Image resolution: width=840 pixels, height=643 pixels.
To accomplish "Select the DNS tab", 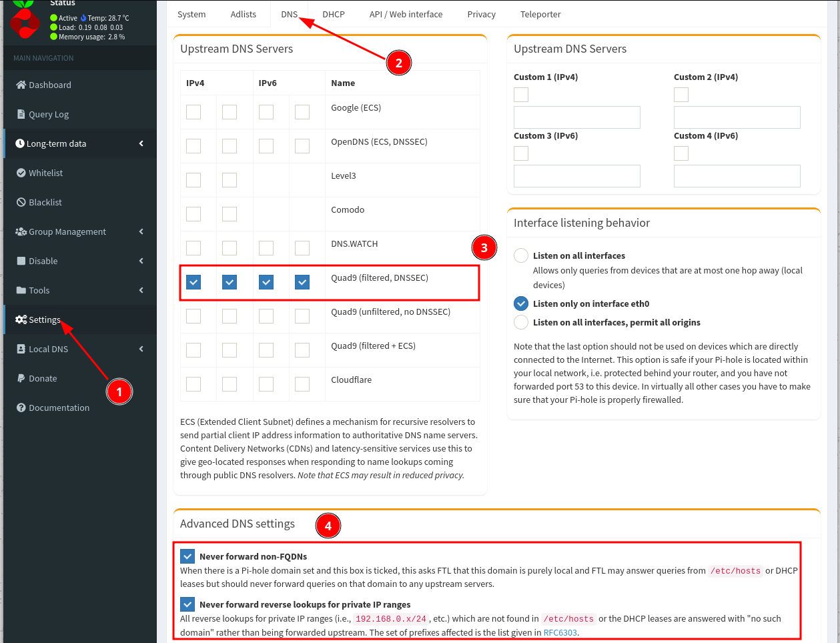I will (290, 14).
